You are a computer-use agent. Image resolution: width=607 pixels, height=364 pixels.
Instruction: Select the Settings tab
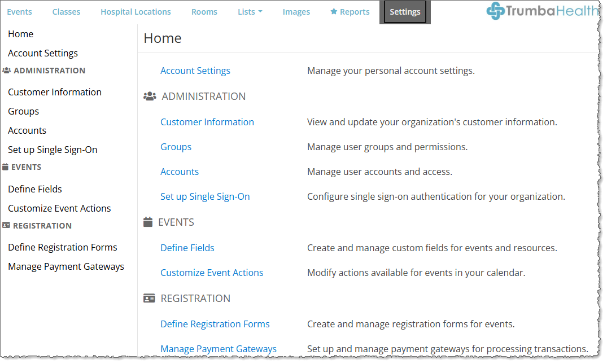[x=404, y=11]
